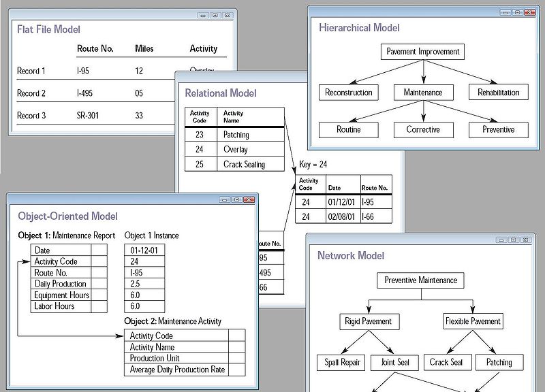The image size is (545, 392).
Task: Maximize the Hierarchical Model window
Action: (517, 12)
